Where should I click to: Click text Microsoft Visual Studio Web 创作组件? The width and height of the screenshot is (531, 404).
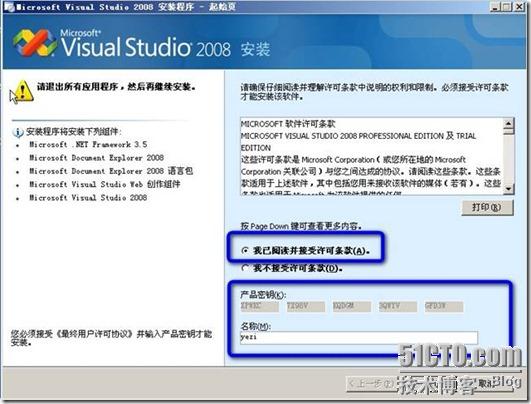pyautogui.click(x=105, y=184)
